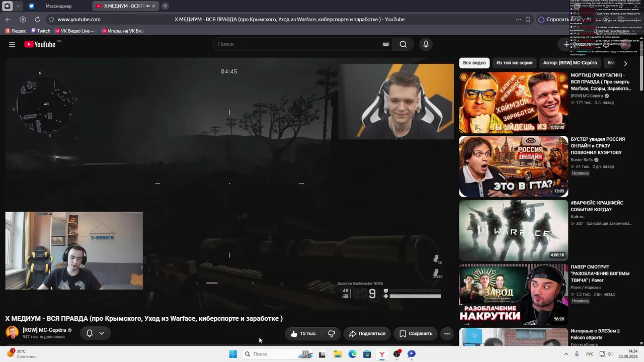Open the Интервью с ЭЛЕЗом video title
The image size is (644, 362).
coord(595,334)
